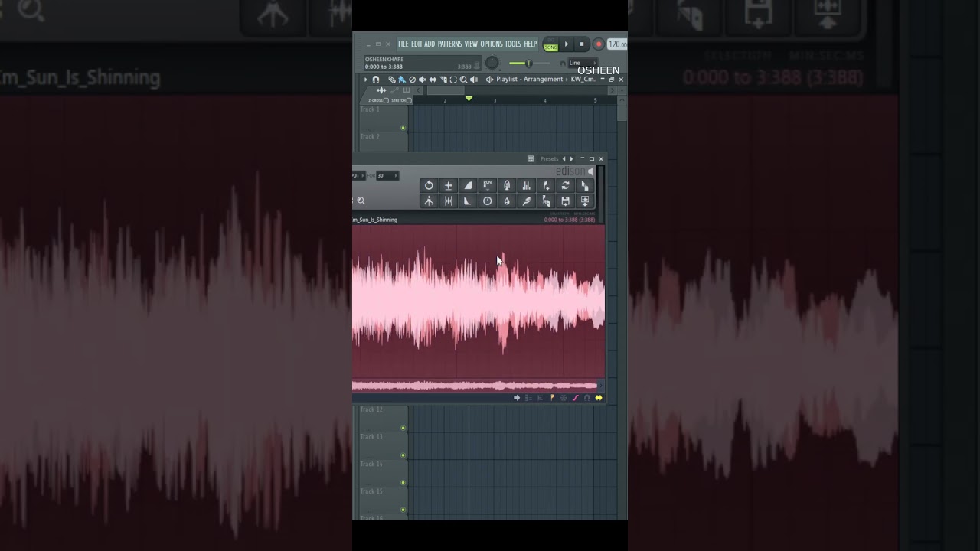Apply the Edison fade-out tool
Screen dimensions: 980x551
pyautogui.click(x=468, y=201)
